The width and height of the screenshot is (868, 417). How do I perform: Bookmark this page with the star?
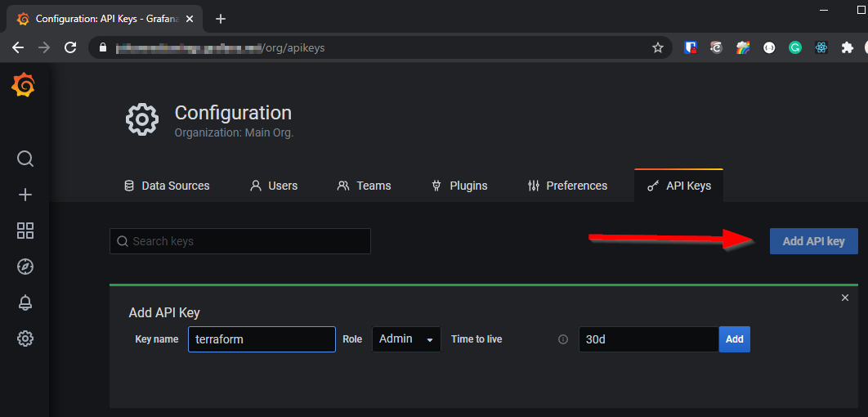click(658, 48)
